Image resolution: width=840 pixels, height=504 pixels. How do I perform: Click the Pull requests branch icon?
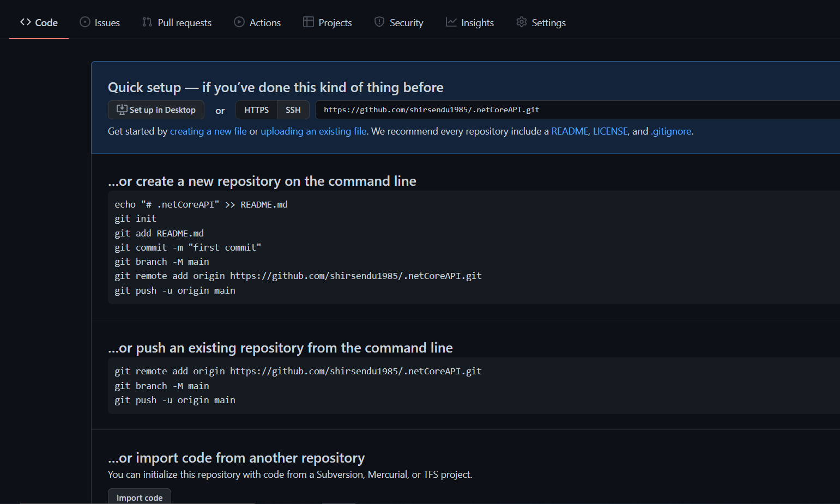click(x=147, y=22)
